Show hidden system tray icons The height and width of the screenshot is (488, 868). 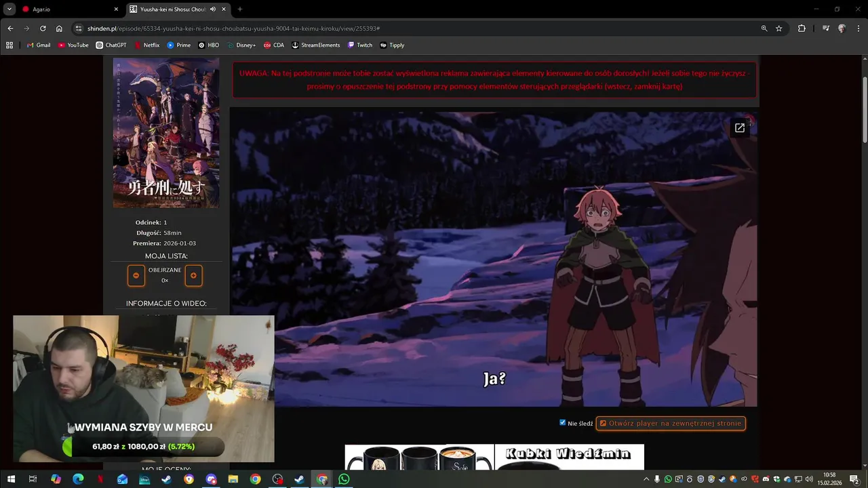pyautogui.click(x=646, y=479)
